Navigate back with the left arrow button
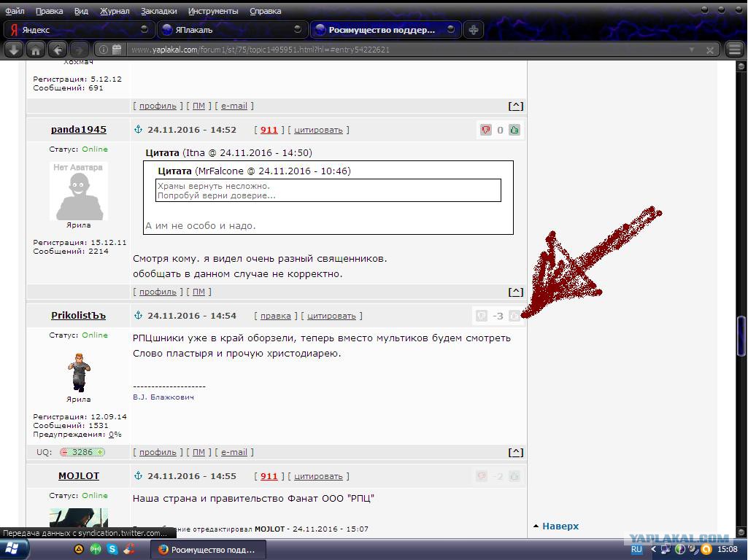This screenshot has width=748, height=560. [58, 50]
